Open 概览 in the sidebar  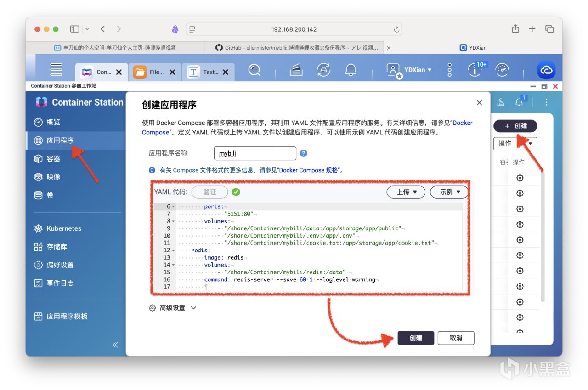(x=76, y=122)
